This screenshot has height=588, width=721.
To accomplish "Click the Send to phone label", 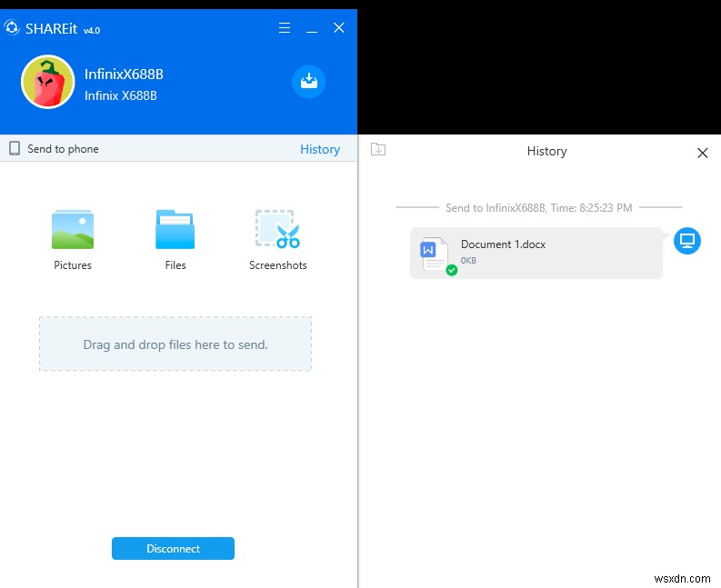I will pos(63,149).
